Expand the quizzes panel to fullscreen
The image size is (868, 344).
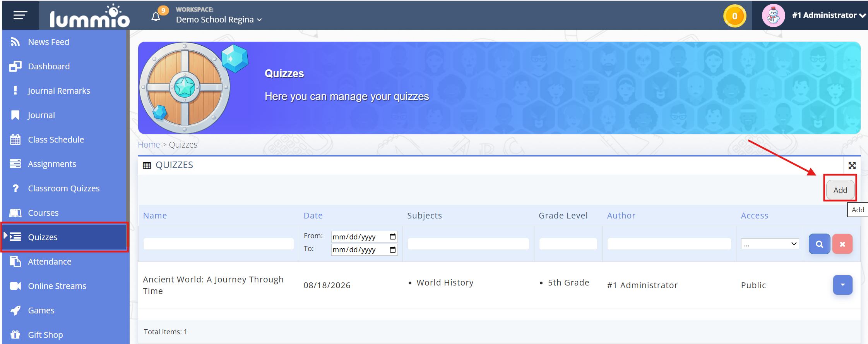click(x=852, y=166)
